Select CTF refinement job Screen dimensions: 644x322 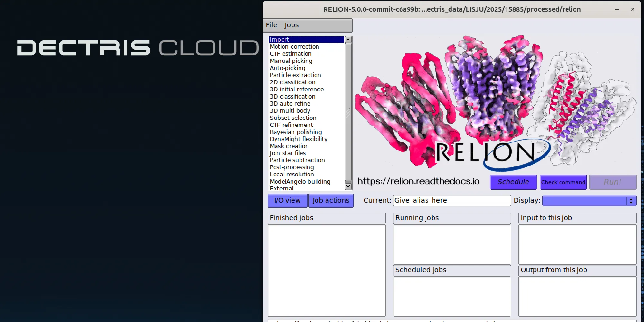(306, 125)
